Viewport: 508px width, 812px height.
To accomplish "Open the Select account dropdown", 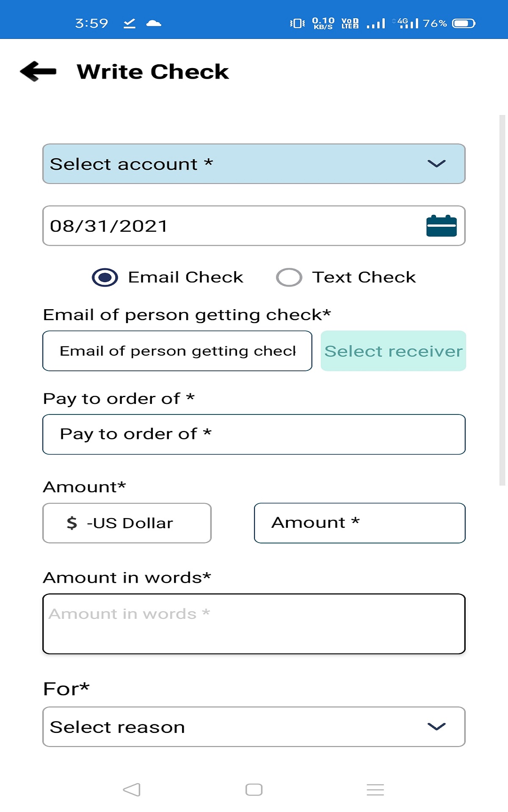I will click(x=254, y=164).
